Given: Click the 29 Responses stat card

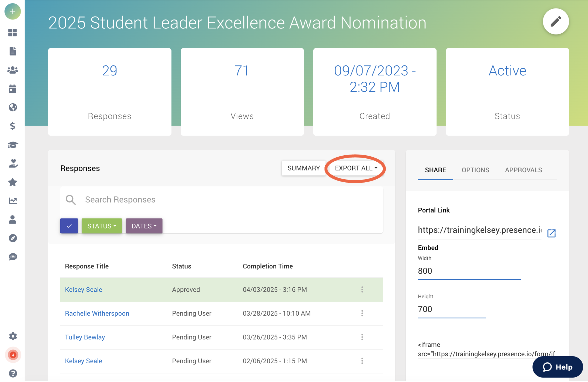Looking at the screenshot, I should pos(109,92).
